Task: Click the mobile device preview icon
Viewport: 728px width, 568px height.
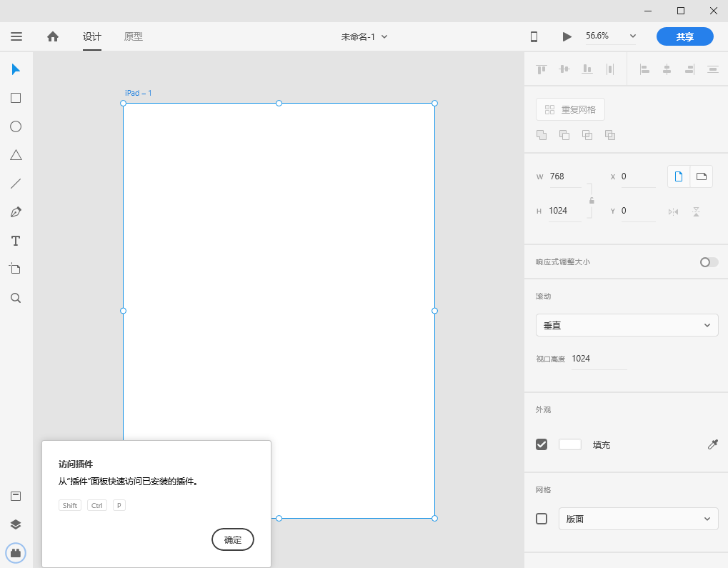Action: click(534, 36)
